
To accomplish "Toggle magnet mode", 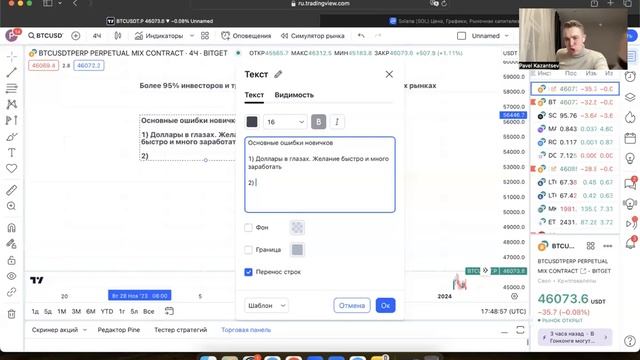I will pos(11,228).
